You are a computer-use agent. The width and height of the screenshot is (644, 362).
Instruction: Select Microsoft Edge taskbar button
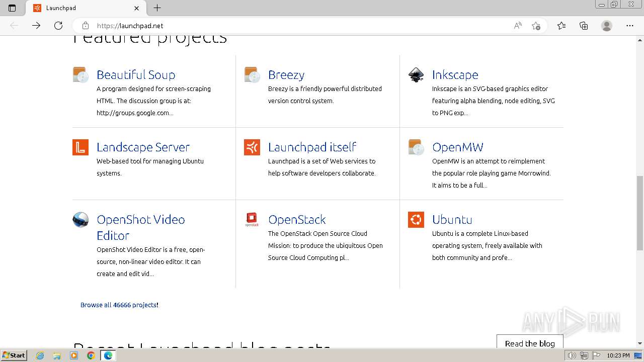point(108,355)
